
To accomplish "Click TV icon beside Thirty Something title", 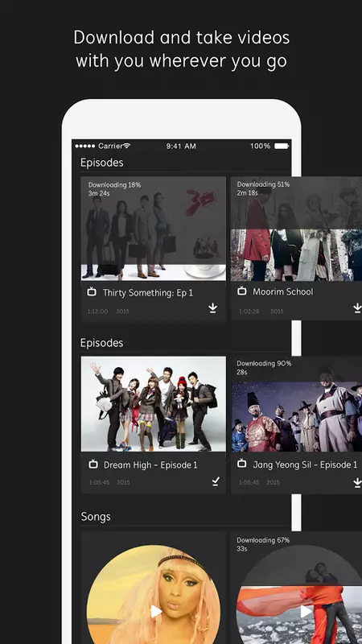I will click(x=92, y=292).
